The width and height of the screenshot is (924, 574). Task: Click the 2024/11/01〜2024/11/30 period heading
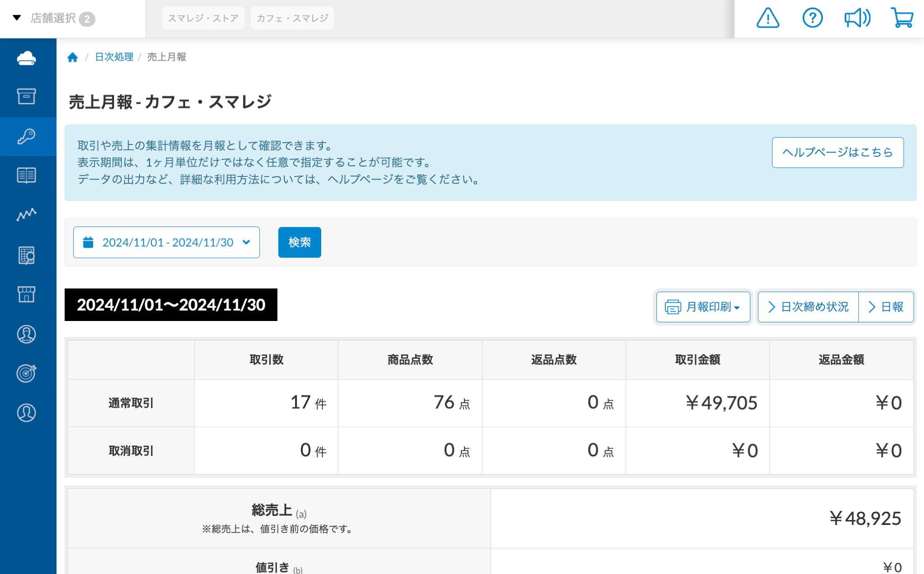coord(171,305)
